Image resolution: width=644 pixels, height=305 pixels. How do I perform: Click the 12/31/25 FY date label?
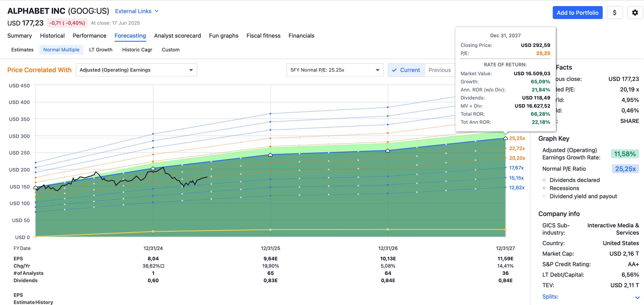click(270, 248)
